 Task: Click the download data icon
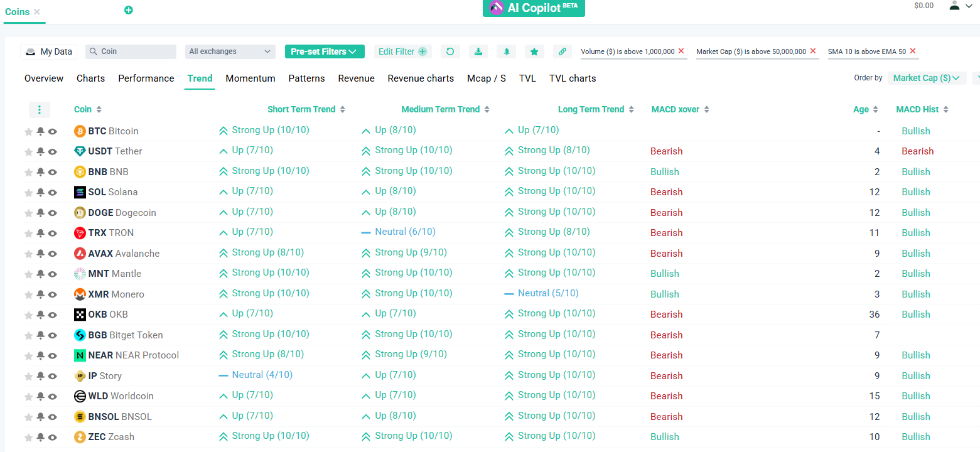pyautogui.click(x=478, y=51)
